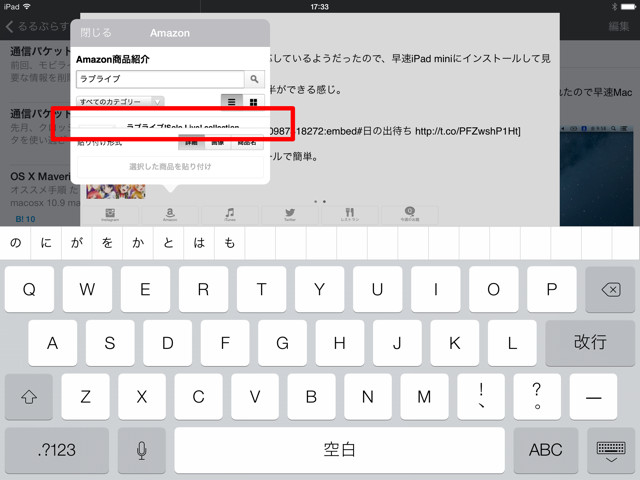Open the Amazon insert tool
This screenshot has height=480, width=640.
(170, 215)
